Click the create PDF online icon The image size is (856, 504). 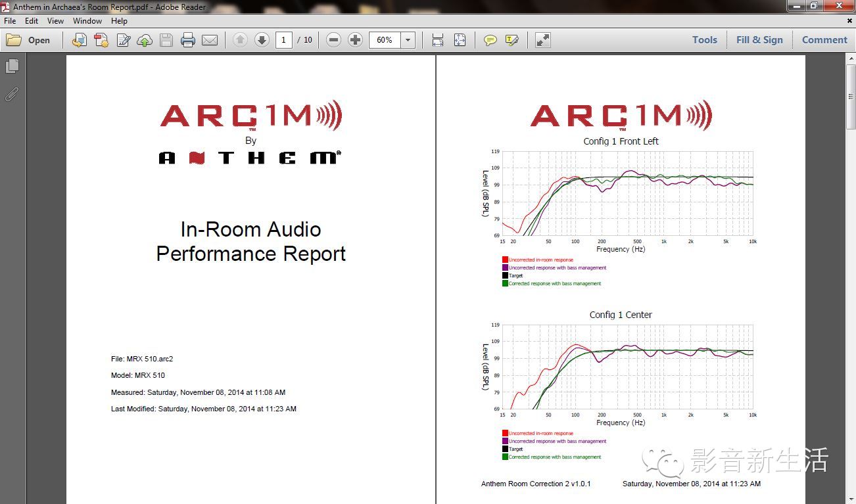click(x=101, y=40)
